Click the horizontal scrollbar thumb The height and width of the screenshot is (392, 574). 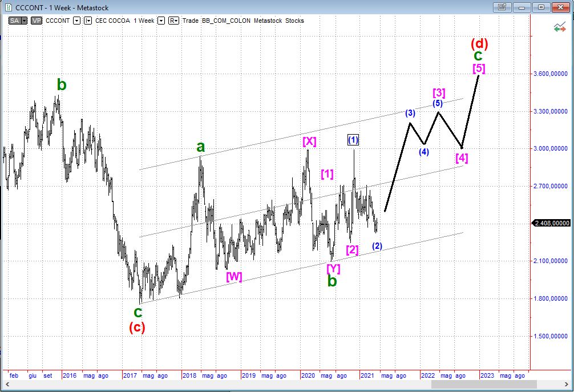coord(484,385)
